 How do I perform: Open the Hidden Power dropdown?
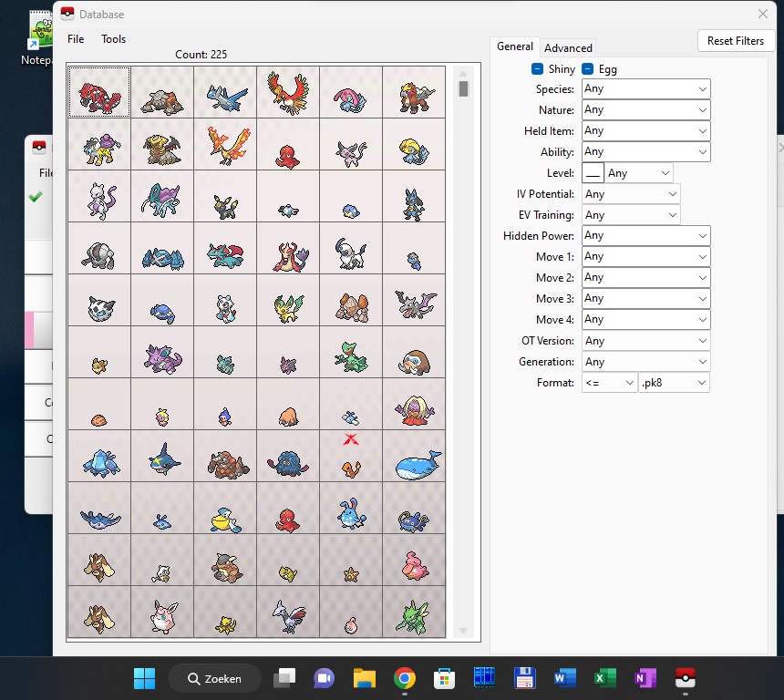[x=645, y=235]
